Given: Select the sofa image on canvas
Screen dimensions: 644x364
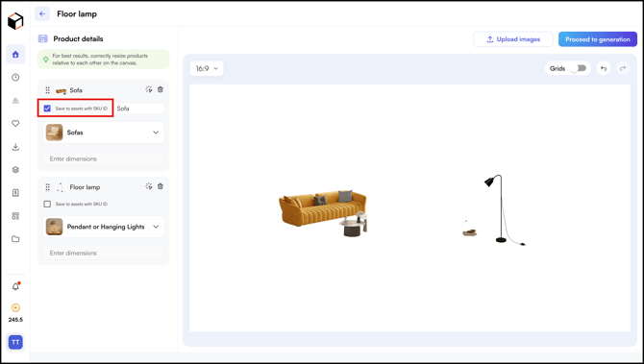Looking at the screenshot, I should click(x=323, y=213).
